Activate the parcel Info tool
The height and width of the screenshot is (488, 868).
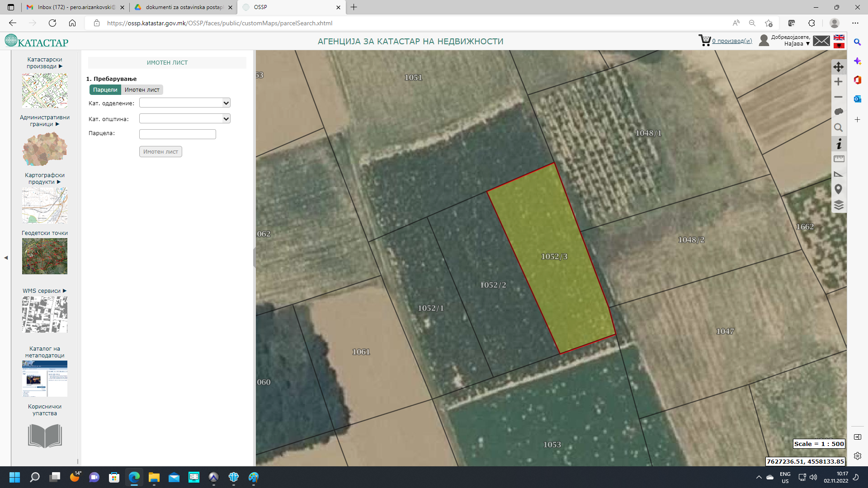tap(839, 144)
